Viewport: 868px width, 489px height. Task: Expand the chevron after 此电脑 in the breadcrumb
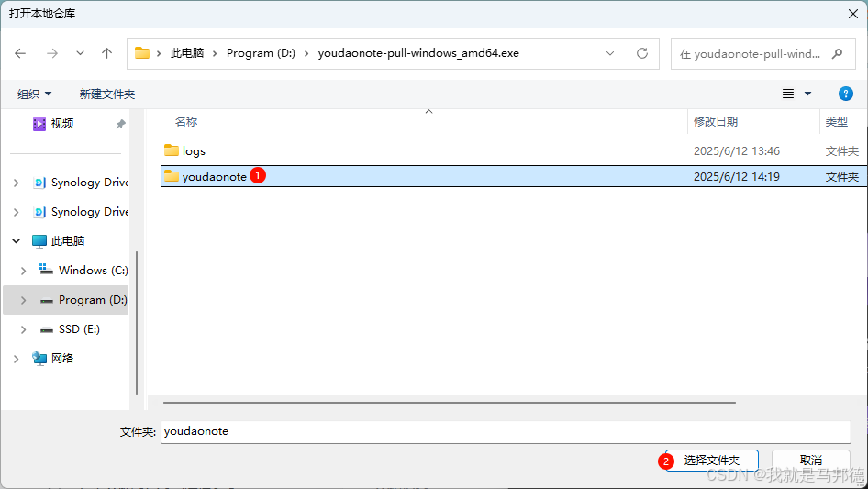point(216,53)
